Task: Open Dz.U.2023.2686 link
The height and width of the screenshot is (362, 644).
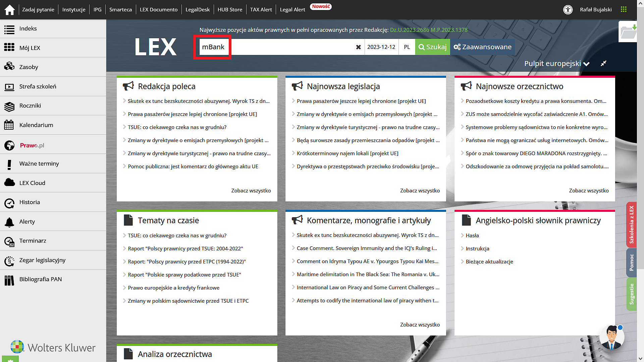Action: (x=410, y=30)
